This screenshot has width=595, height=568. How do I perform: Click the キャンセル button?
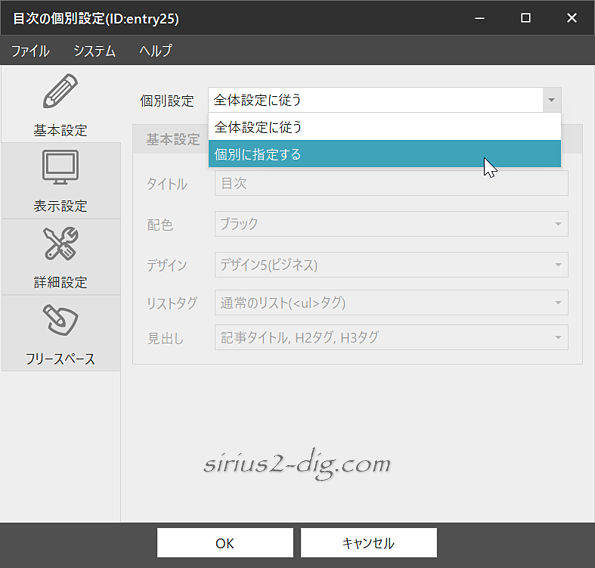[368, 543]
